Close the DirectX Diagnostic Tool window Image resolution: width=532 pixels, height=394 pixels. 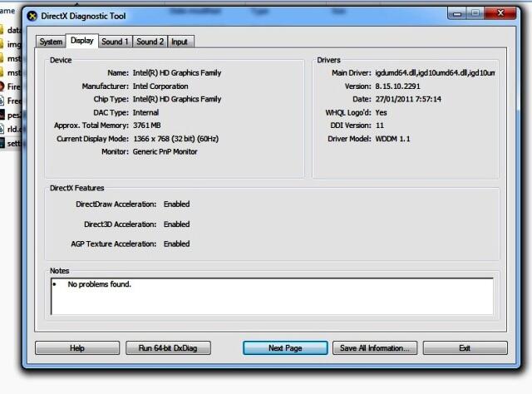(500, 13)
